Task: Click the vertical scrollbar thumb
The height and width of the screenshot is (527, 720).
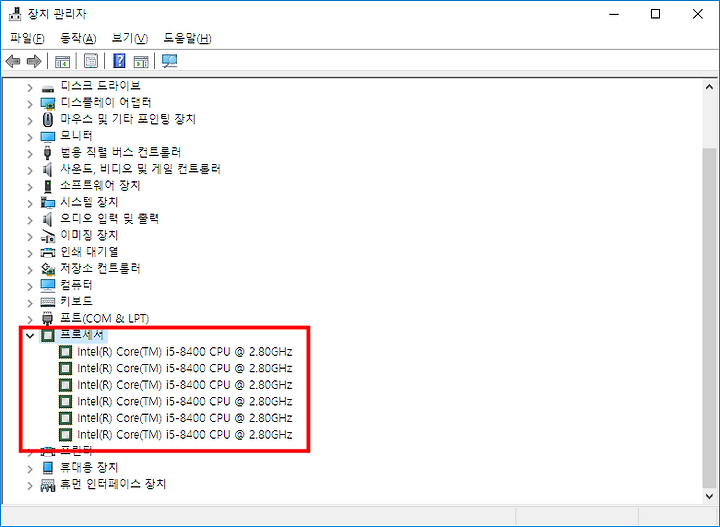Action: coord(709,317)
